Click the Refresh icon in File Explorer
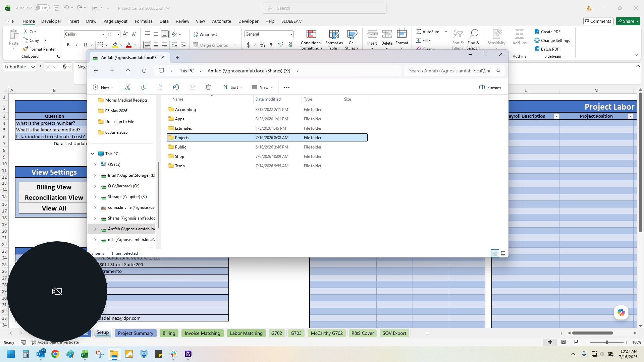644x362 pixels. pyautogui.click(x=144, y=71)
